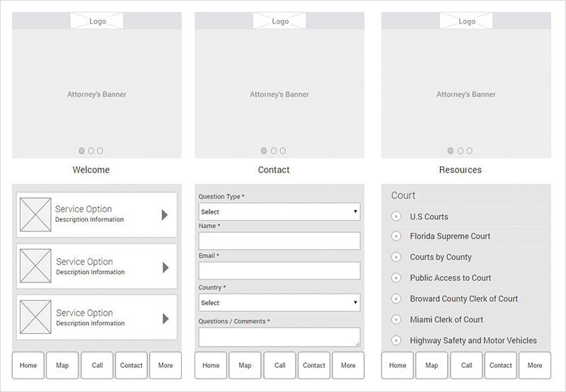Go Home from the Contact screen nav bar
The height and width of the screenshot is (392, 566).
coord(211,365)
